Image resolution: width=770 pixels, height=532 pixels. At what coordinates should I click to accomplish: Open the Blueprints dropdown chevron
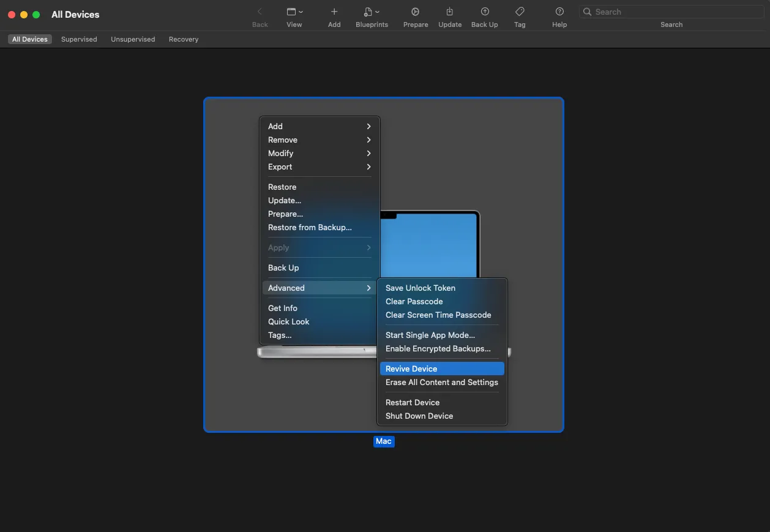point(377,12)
